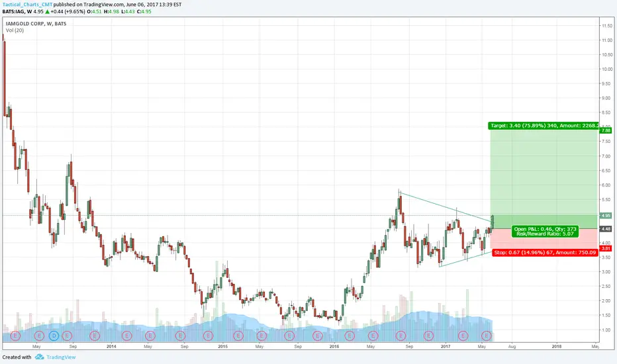Select the green profit target zone

tap(545, 179)
